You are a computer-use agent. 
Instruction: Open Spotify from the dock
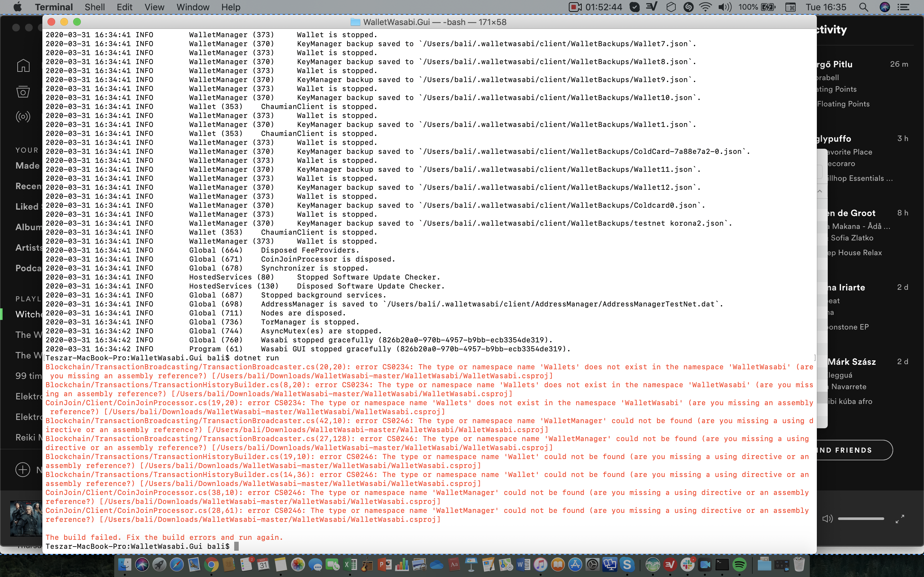pyautogui.click(x=740, y=565)
